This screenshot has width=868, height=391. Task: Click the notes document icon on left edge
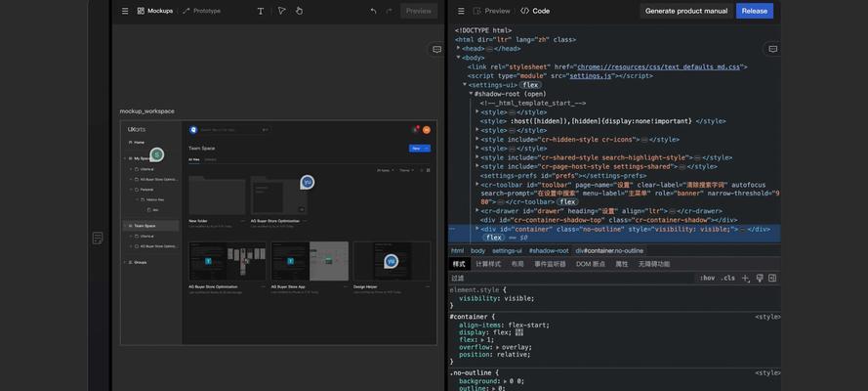(x=98, y=239)
